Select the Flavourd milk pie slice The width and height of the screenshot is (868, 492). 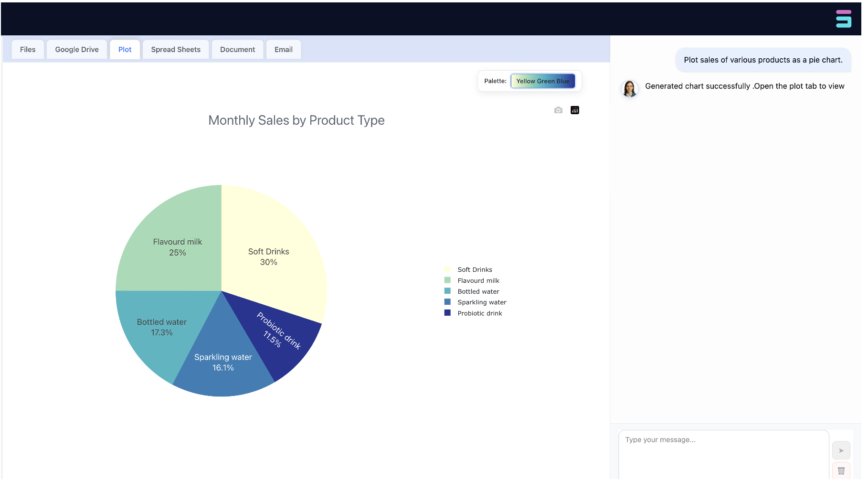(x=177, y=247)
